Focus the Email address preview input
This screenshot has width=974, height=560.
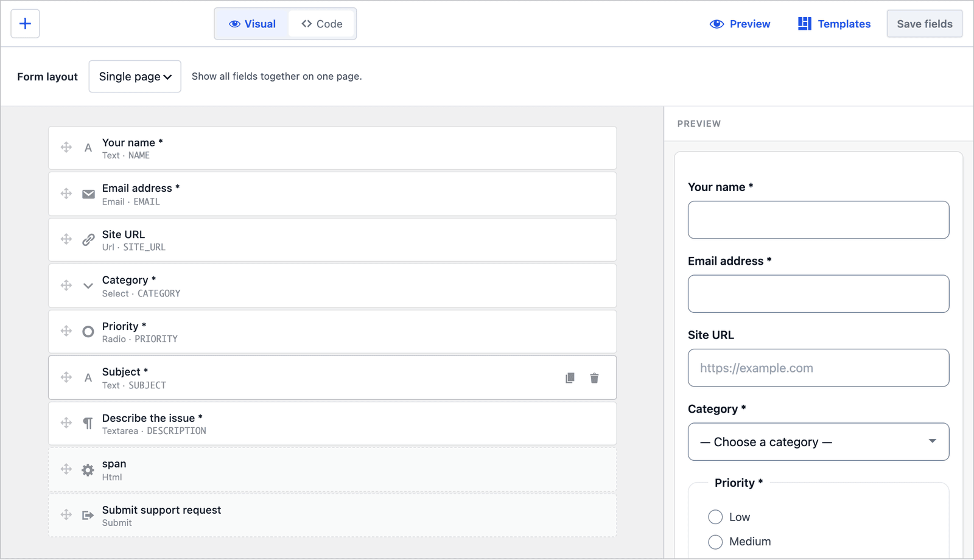(x=818, y=294)
